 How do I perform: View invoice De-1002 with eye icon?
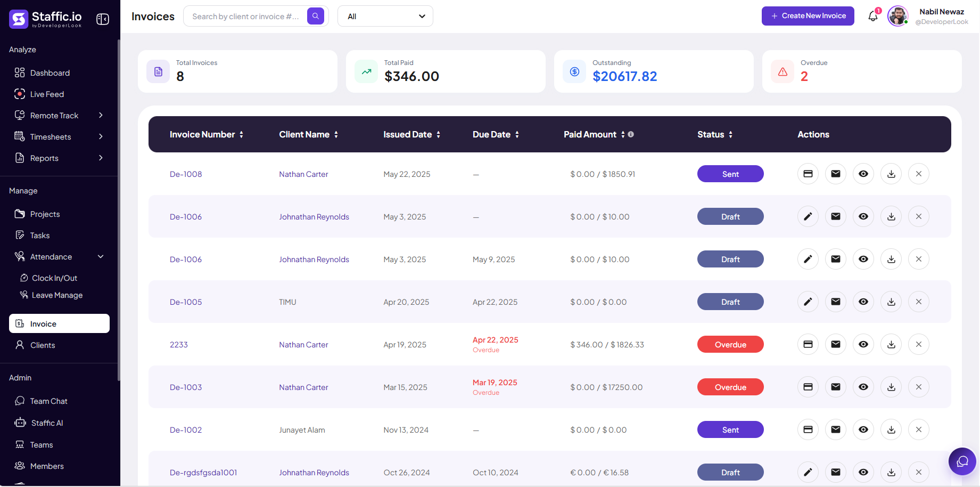pos(863,429)
